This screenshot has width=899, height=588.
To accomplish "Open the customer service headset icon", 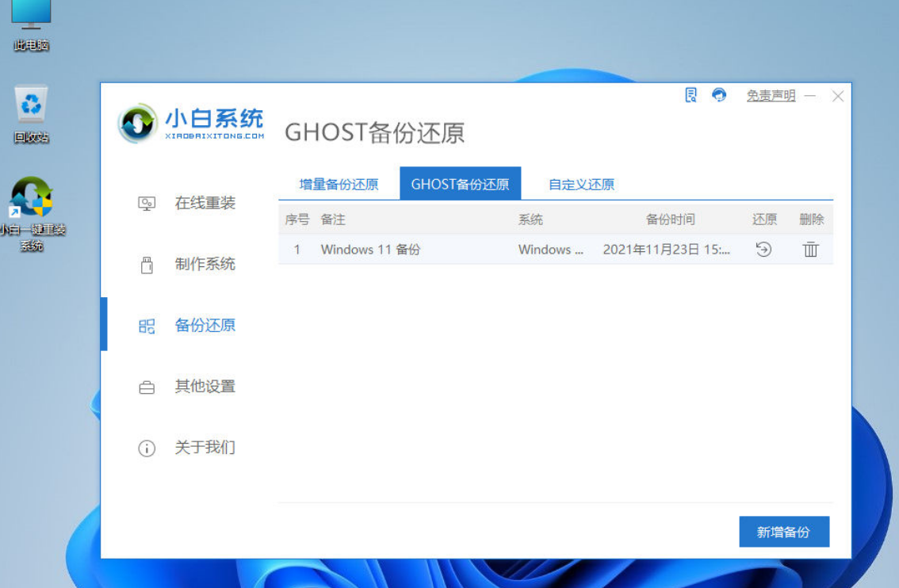I will (x=719, y=94).
